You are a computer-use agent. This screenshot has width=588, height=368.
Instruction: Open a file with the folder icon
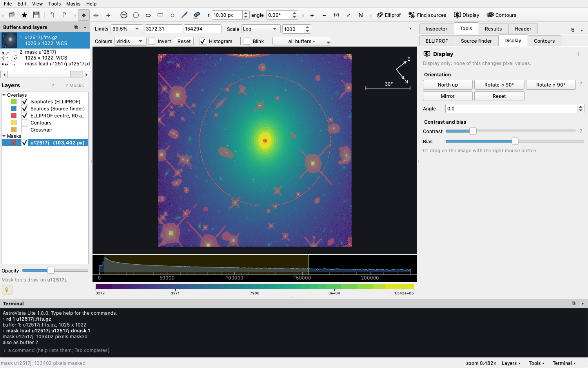click(x=12, y=15)
